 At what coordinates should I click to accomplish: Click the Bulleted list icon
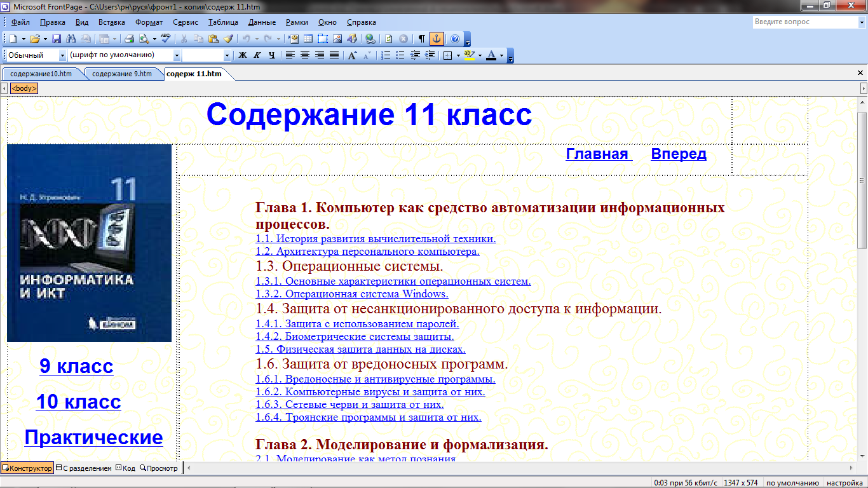(400, 55)
